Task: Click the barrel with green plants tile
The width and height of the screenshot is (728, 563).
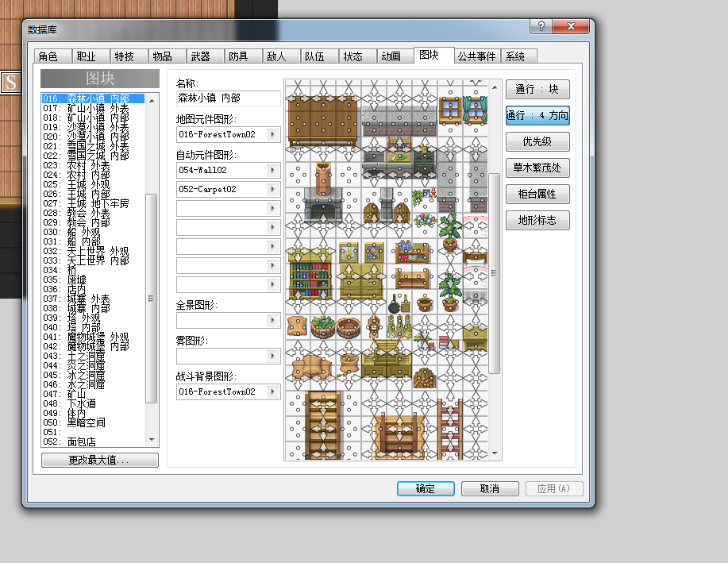Action: tap(323, 326)
